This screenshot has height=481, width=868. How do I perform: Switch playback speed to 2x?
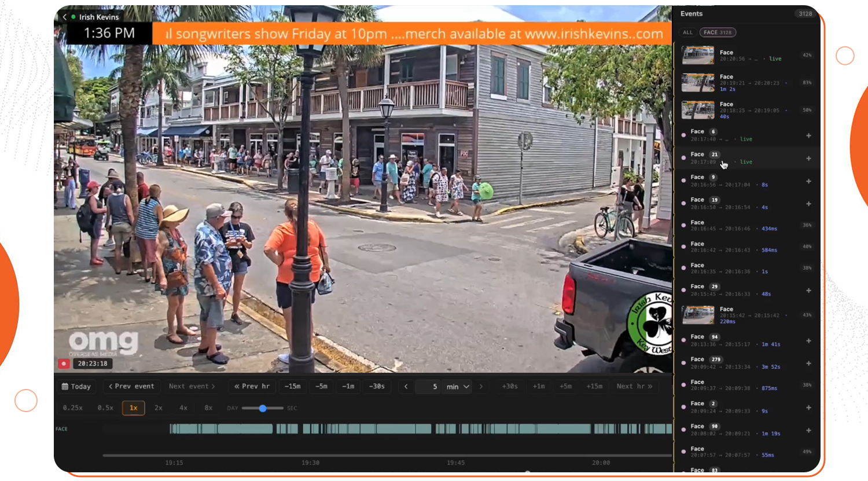(159, 408)
